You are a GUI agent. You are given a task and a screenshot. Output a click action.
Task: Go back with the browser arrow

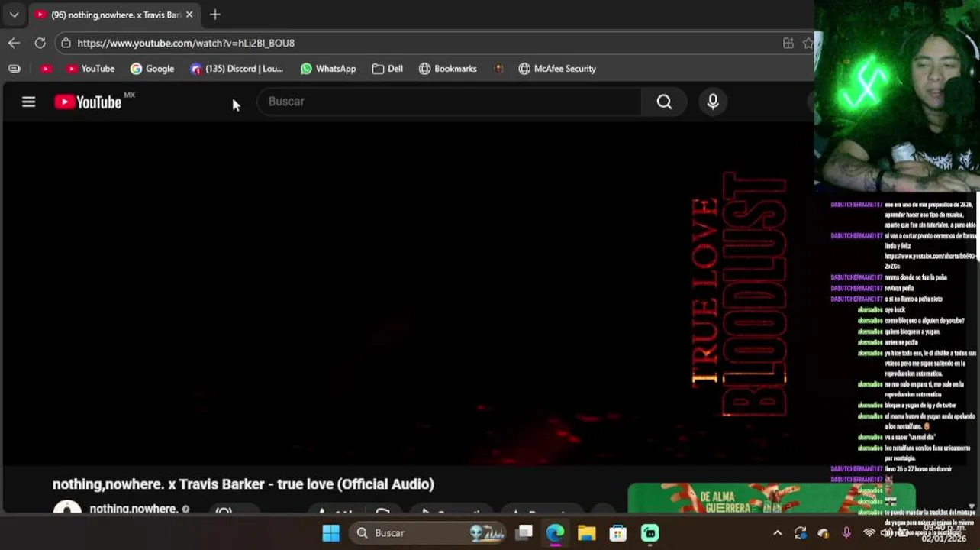14,43
